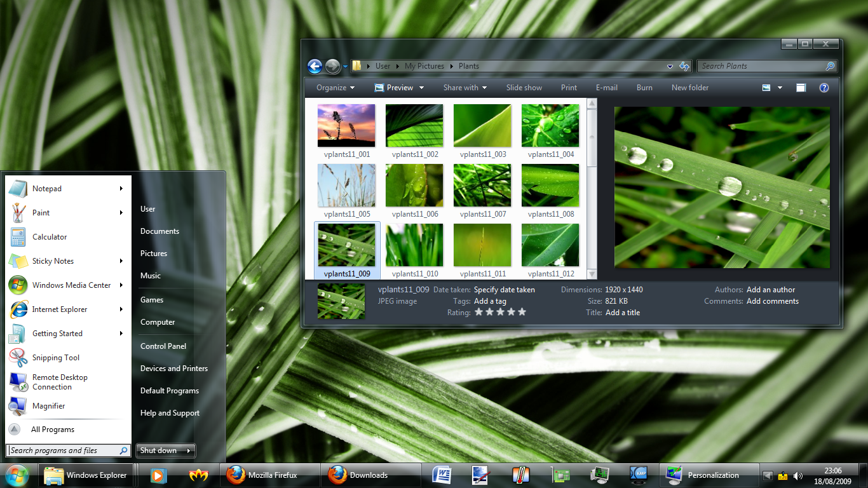Click the Change your view icon
Image resolution: width=868 pixels, height=488 pixels.
pos(766,88)
